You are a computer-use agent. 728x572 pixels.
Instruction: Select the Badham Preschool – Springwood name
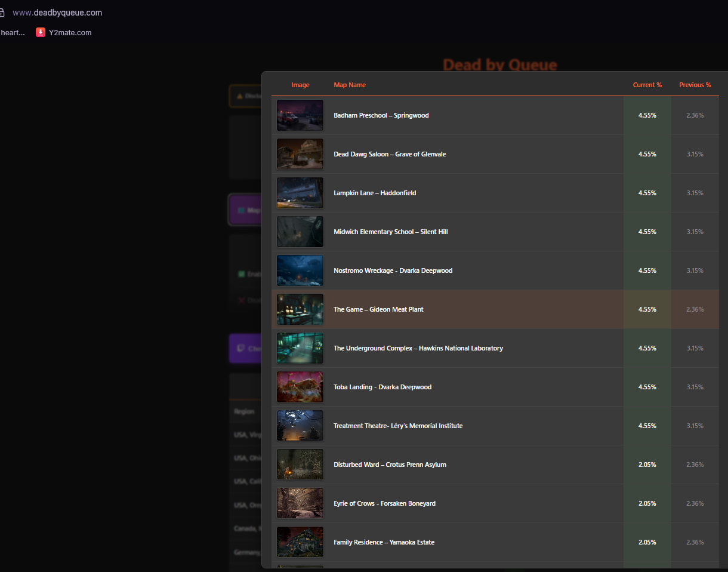(x=381, y=115)
